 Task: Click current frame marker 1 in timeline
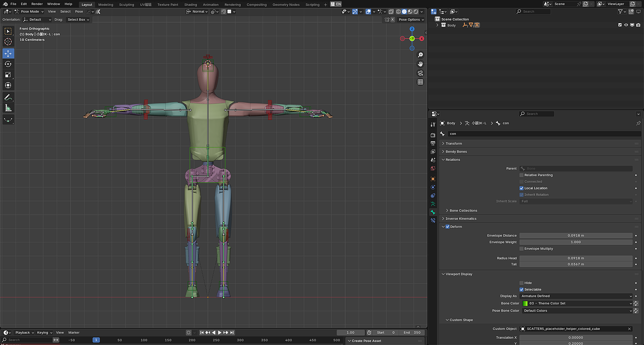[x=96, y=340]
